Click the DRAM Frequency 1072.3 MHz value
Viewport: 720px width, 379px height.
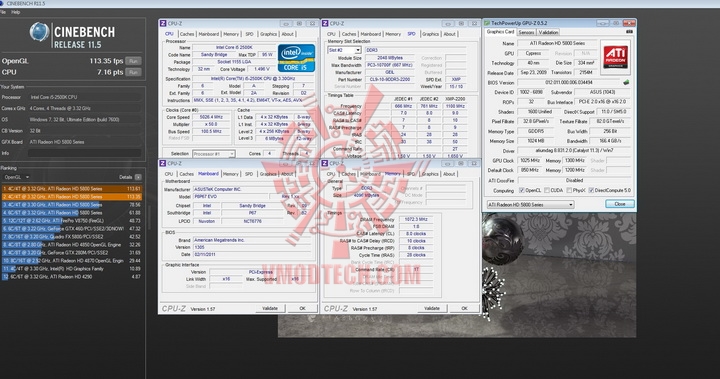click(416, 220)
